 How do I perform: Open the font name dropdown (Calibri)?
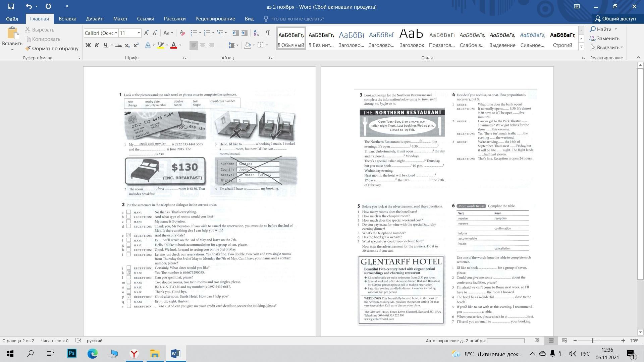(x=116, y=33)
